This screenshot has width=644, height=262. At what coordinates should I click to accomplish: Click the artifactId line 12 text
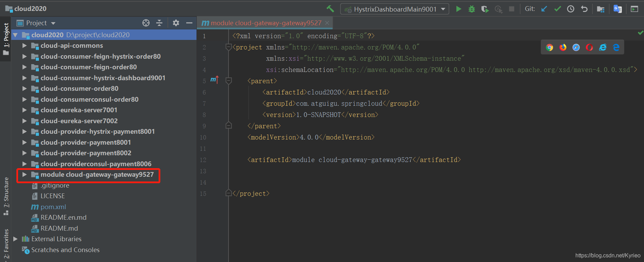pyautogui.click(x=354, y=160)
